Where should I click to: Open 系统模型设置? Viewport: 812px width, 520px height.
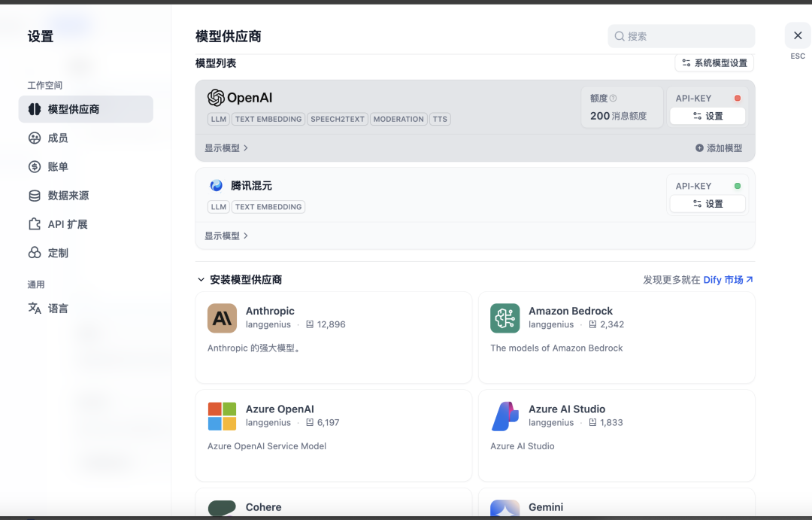point(715,62)
